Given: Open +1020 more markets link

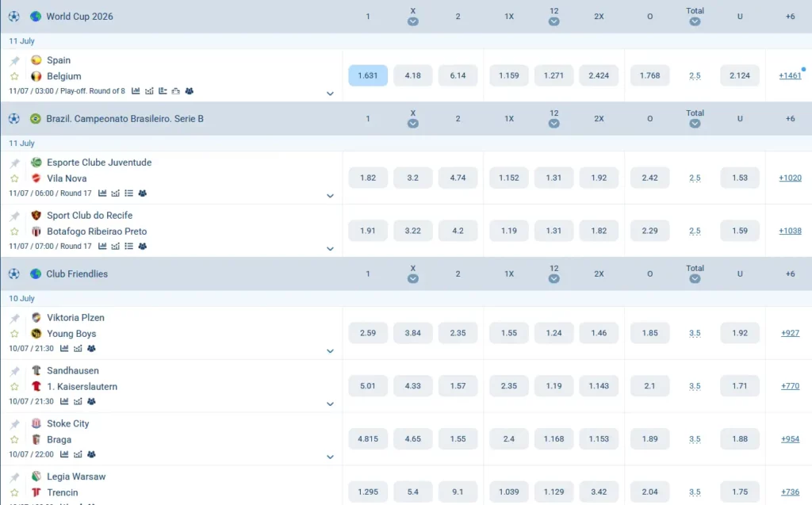Looking at the screenshot, I should point(790,178).
